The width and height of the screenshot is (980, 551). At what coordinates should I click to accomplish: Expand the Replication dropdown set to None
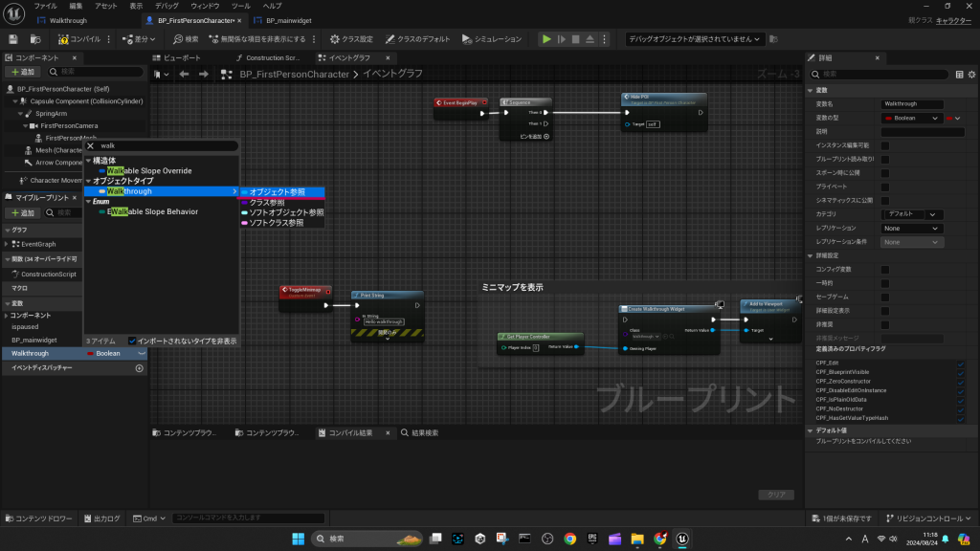[x=911, y=229]
